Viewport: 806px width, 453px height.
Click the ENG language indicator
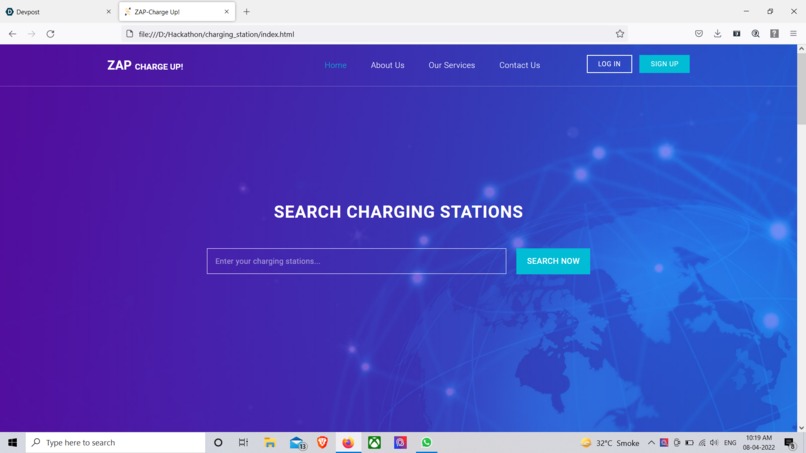(x=730, y=443)
